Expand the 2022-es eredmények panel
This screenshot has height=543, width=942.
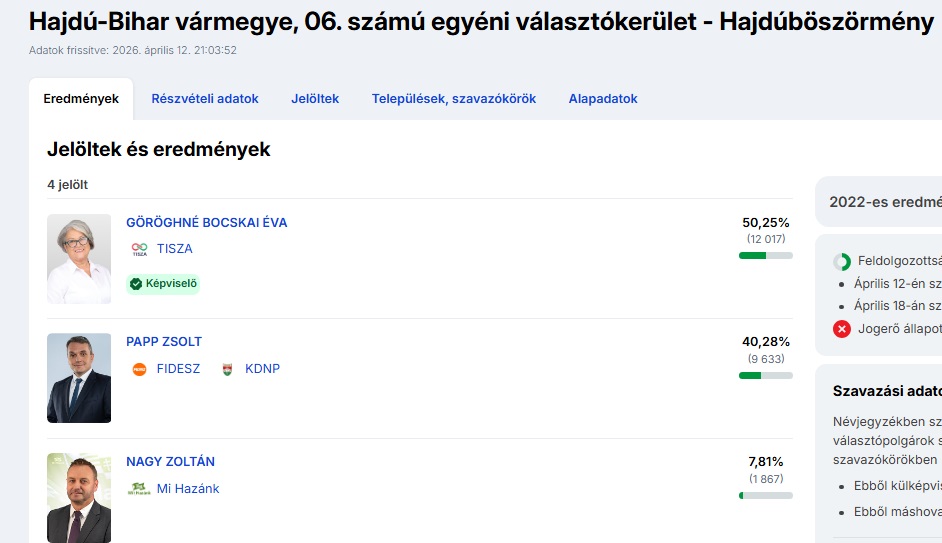[x=880, y=201]
